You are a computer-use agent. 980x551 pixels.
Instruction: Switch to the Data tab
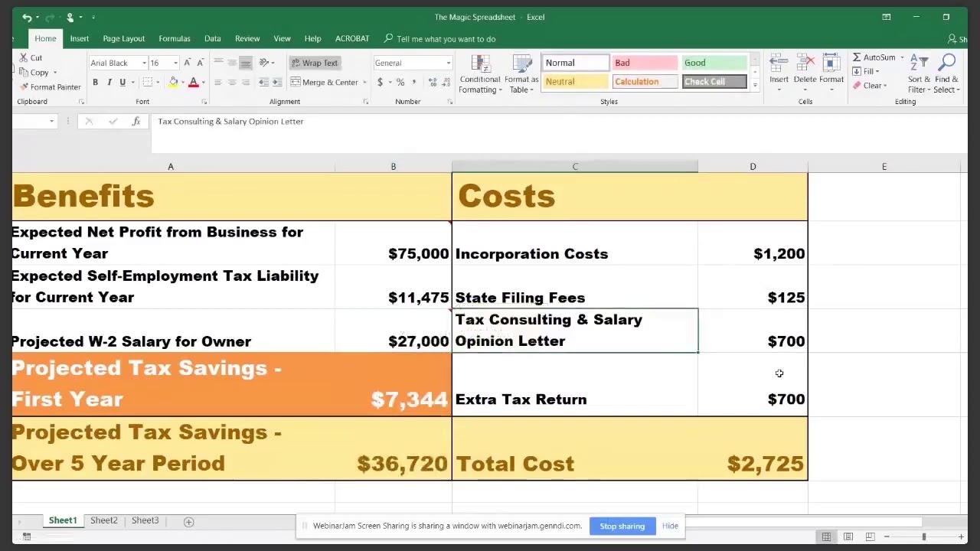212,38
